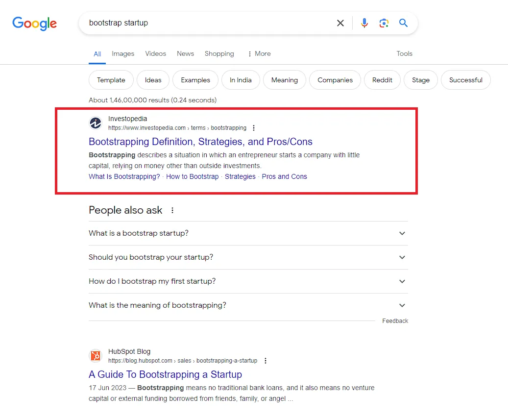Open Google Lens image search icon
508x420 pixels.
pos(384,23)
